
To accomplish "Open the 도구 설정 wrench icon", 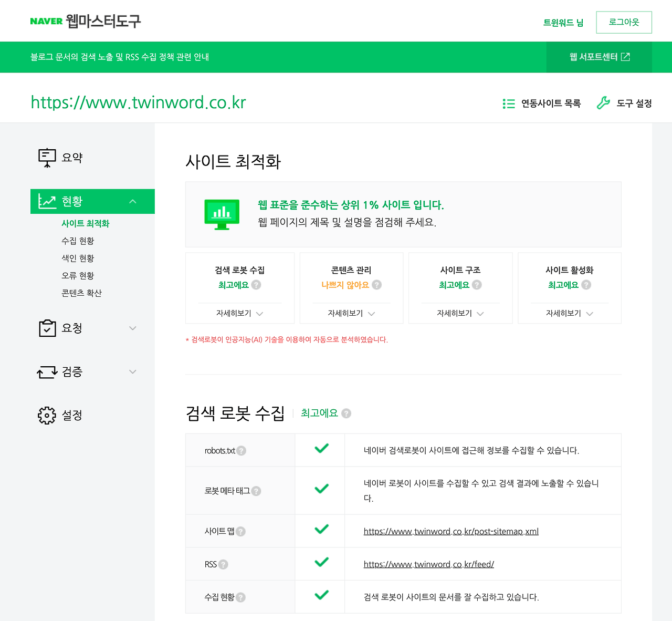I will click(604, 103).
